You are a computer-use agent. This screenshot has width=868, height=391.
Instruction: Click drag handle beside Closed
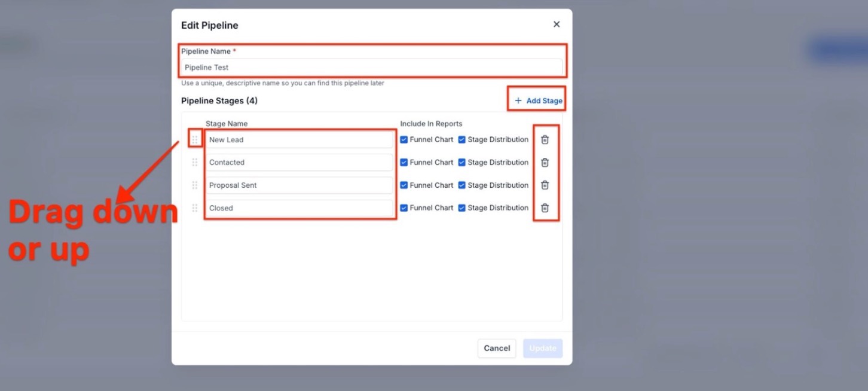pos(195,208)
